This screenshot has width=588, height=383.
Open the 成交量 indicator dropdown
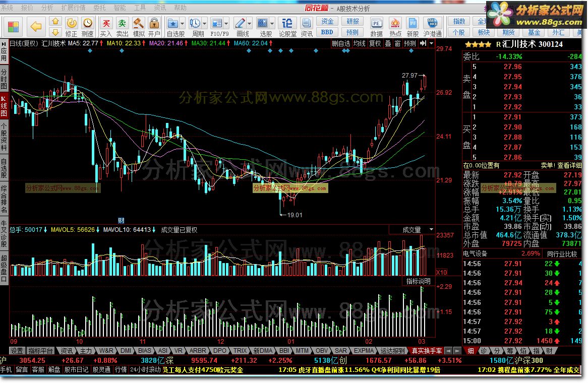click(431, 229)
